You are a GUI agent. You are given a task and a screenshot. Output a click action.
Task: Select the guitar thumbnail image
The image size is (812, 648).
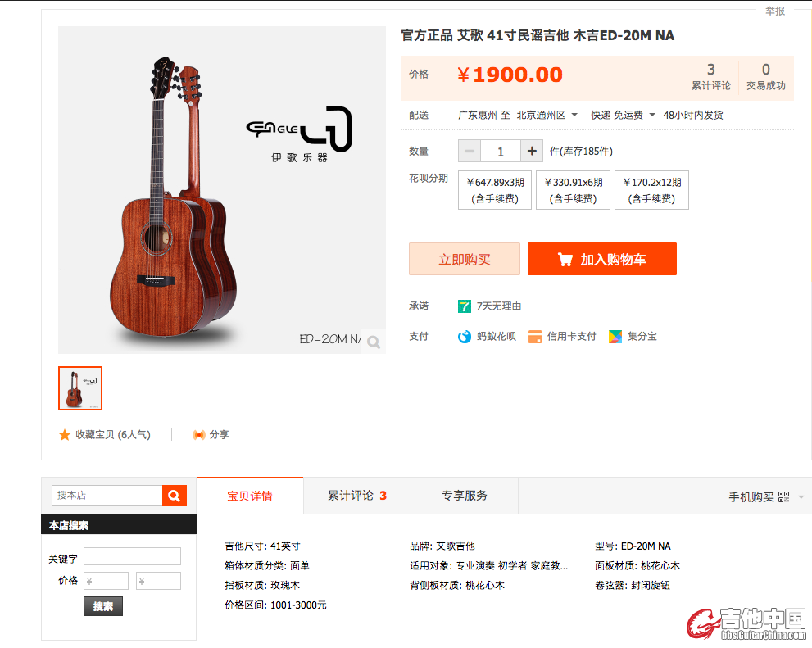(x=80, y=388)
